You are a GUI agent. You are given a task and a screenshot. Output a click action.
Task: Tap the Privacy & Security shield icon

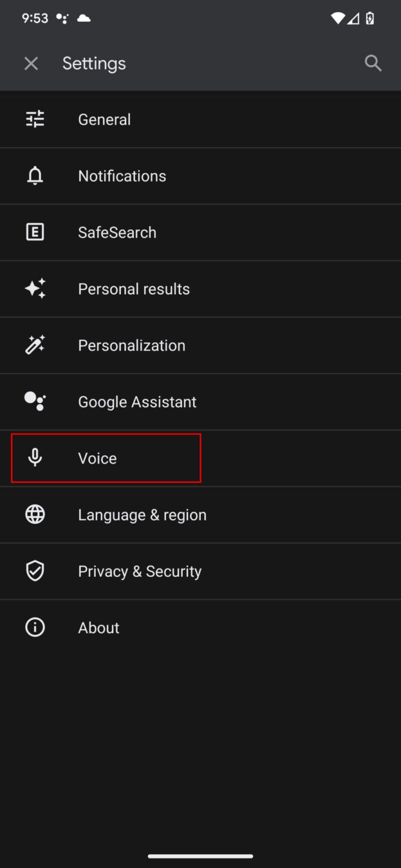click(x=35, y=570)
